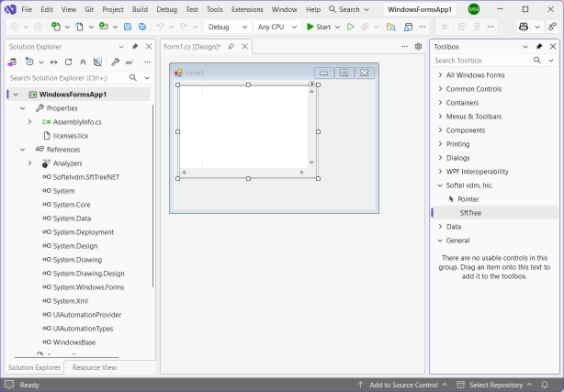The image size is (564, 392).
Task: Toggle auto-hide pin on Solution Explorer
Action: [x=135, y=47]
